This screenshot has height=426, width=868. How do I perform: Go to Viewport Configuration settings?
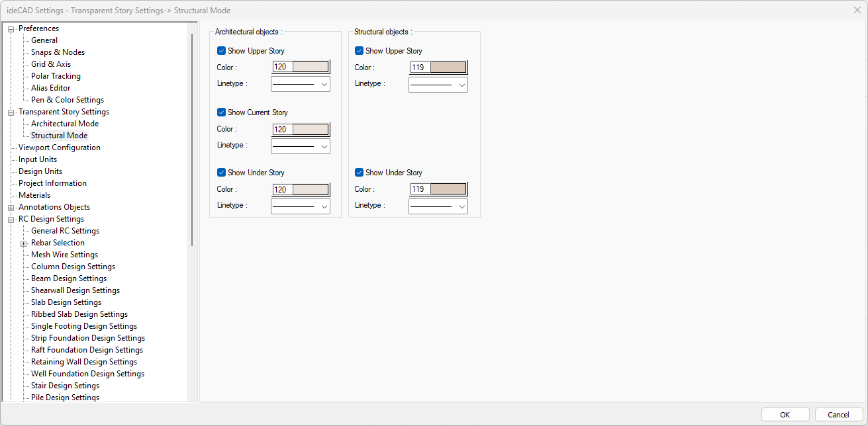click(x=60, y=148)
